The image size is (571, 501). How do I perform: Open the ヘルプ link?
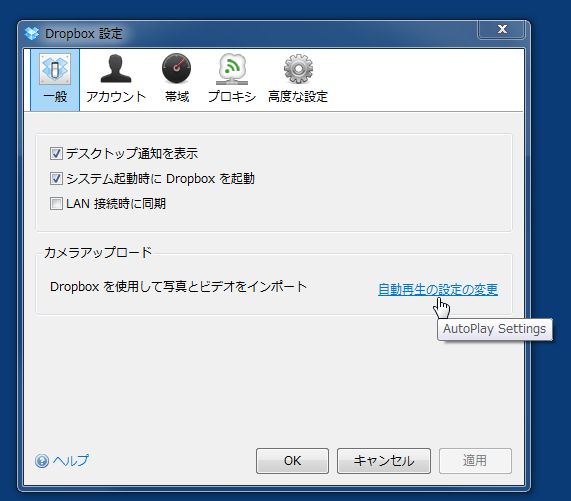pyautogui.click(x=71, y=461)
